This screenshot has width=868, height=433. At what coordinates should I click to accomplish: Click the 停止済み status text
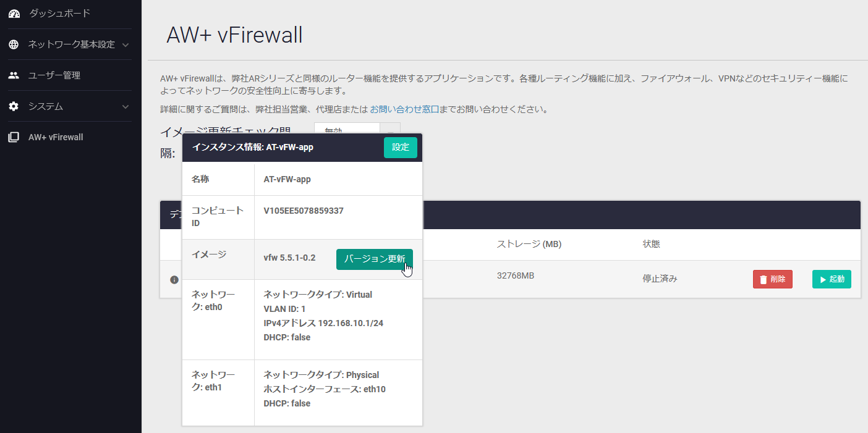tap(660, 279)
